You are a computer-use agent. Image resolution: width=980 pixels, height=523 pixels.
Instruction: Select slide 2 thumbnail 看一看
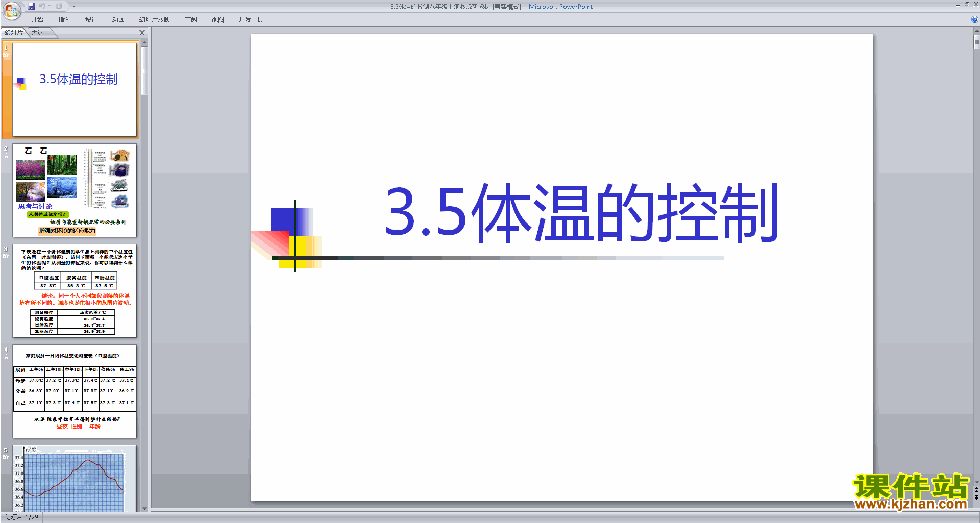[x=75, y=190]
